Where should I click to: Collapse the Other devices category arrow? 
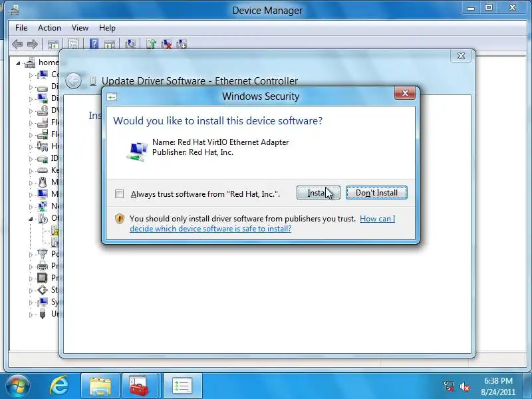click(x=31, y=219)
